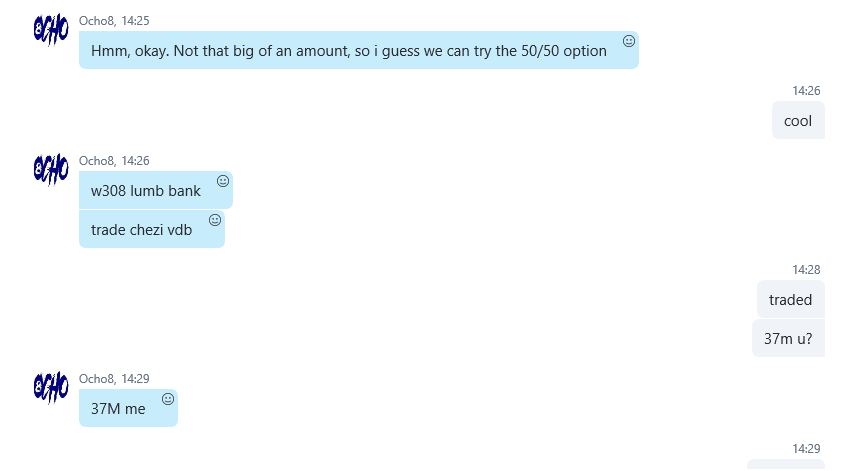Image resolution: width=841 pixels, height=471 pixels.
Task: Click the 14:28 timestamp above traded
Action: click(806, 269)
